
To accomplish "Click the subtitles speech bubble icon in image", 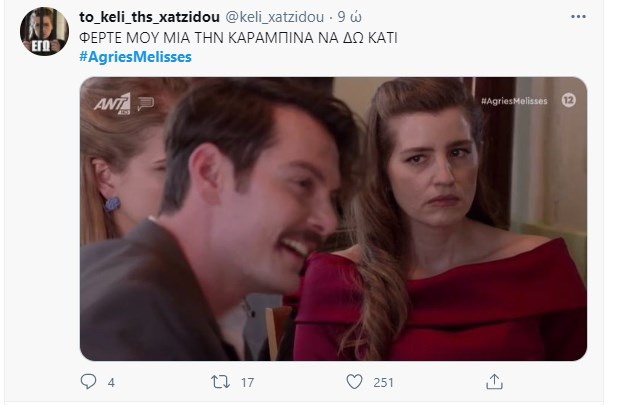I will coord(145,104).
